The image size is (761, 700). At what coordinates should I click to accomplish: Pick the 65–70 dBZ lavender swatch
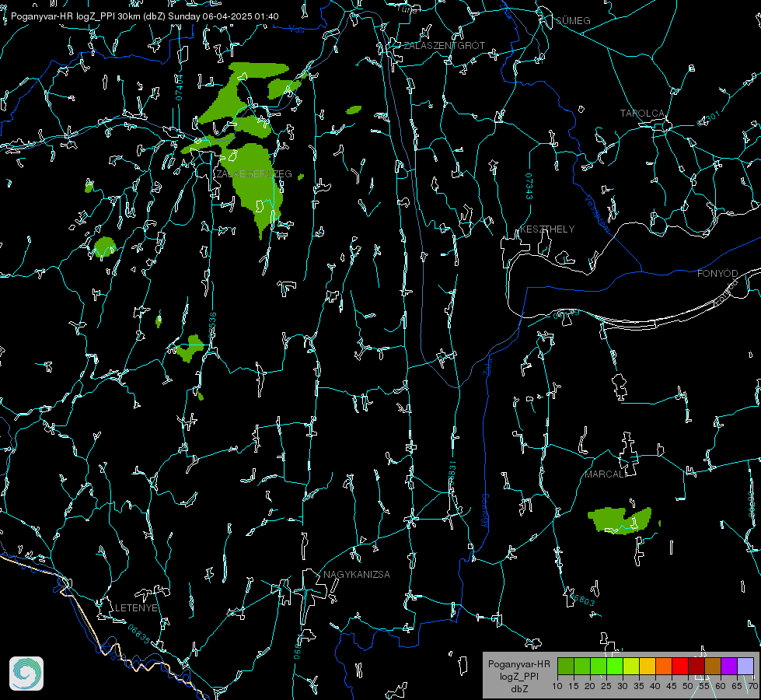pos(745,666)
